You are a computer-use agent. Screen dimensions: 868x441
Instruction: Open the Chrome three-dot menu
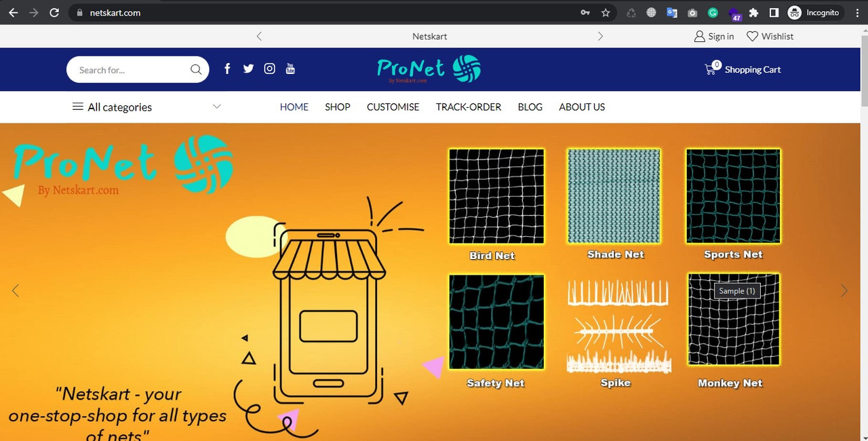coord(856,12)
